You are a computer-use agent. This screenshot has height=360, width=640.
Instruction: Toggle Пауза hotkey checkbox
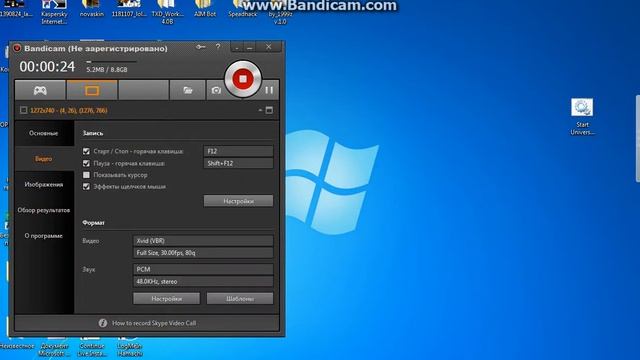point(86,163)
